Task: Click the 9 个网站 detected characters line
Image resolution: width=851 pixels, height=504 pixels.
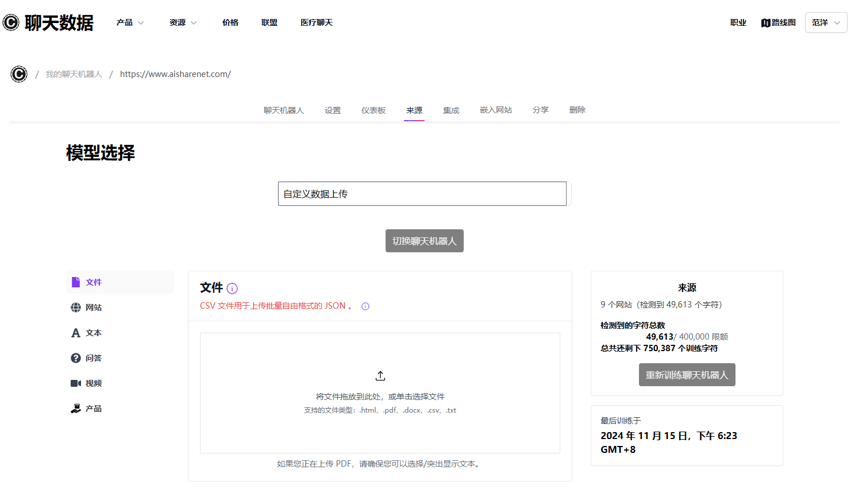Action: [x=661, y=305]
